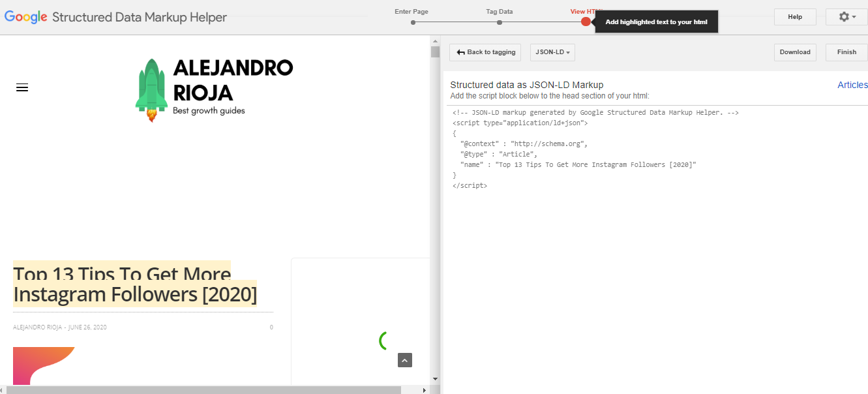The image size is (868, 394).
Task: Click the Finish button
Action: point(846,52)
